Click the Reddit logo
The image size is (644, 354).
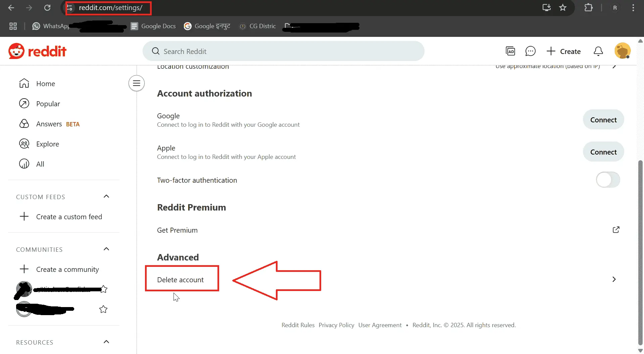click(37, 51)
